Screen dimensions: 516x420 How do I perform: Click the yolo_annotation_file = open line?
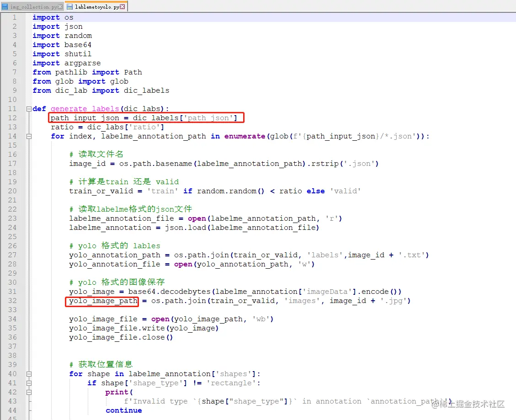point(192,264)
